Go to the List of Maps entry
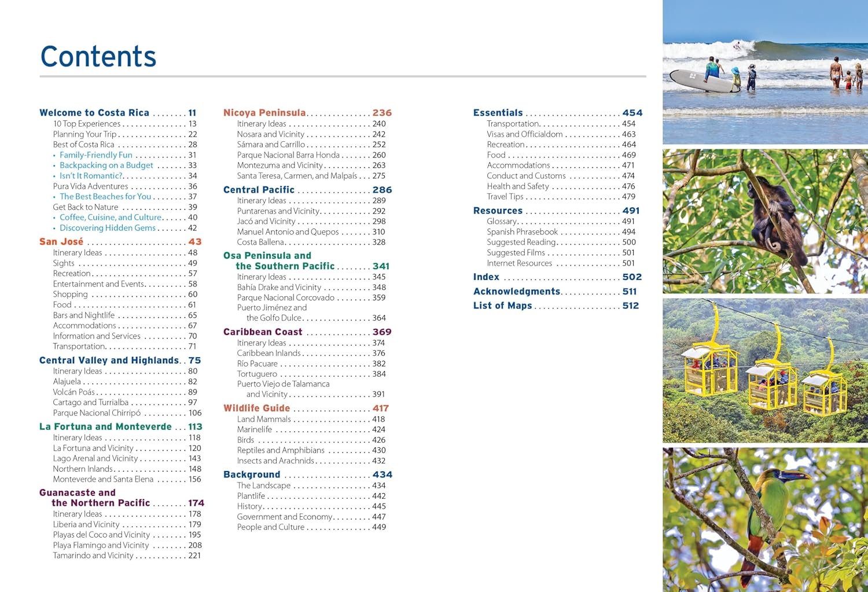The image size is (868, 592). click(502, 306)
